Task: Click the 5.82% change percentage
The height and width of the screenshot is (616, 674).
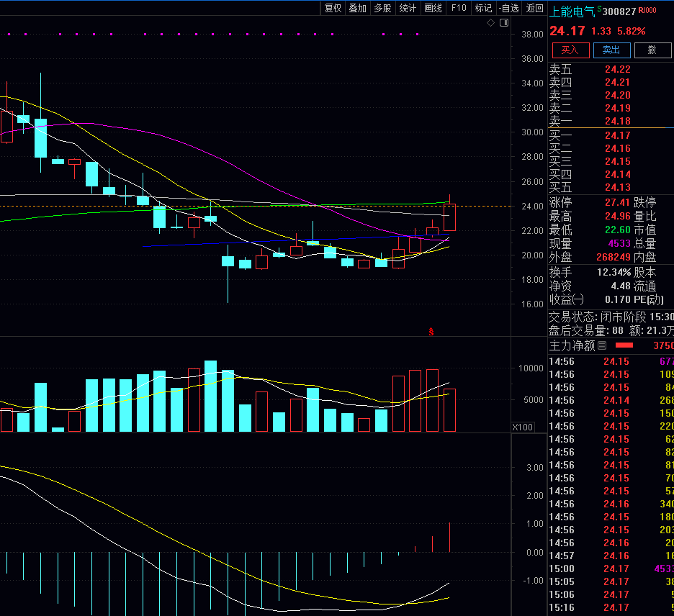Action: [x=632, y=32]
